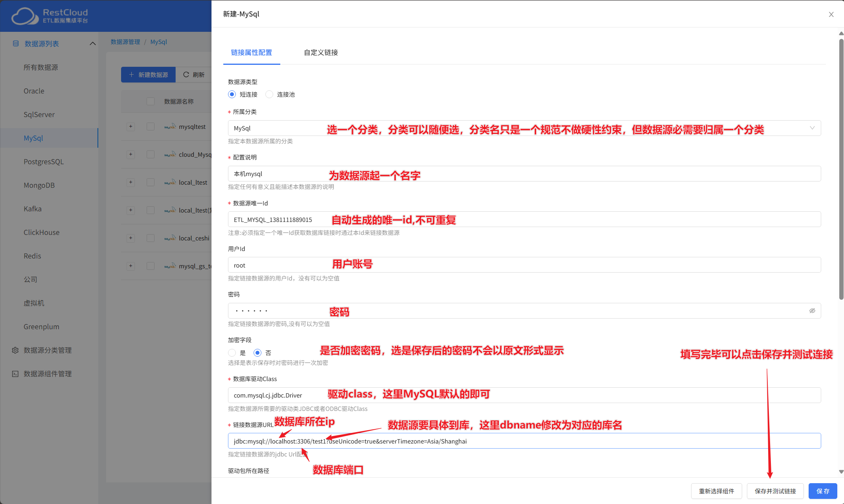Click the RestCloud logo icon
844x504 pixels.
pos(25,16)
